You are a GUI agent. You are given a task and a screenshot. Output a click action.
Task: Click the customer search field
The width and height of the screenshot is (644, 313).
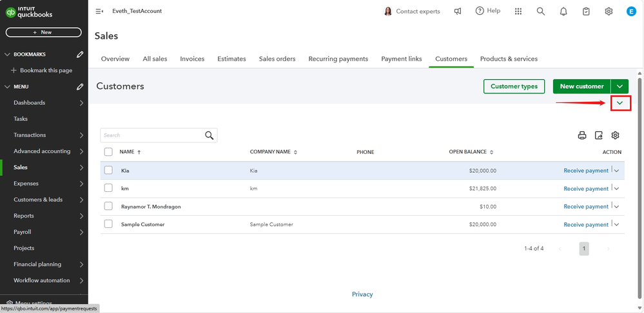(153, 135)
